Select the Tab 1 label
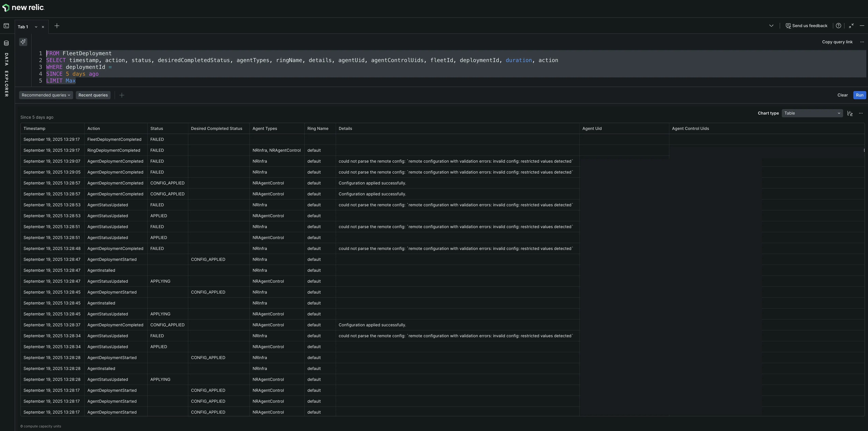This screenshot has height=431, width=868. click(23, 27)
